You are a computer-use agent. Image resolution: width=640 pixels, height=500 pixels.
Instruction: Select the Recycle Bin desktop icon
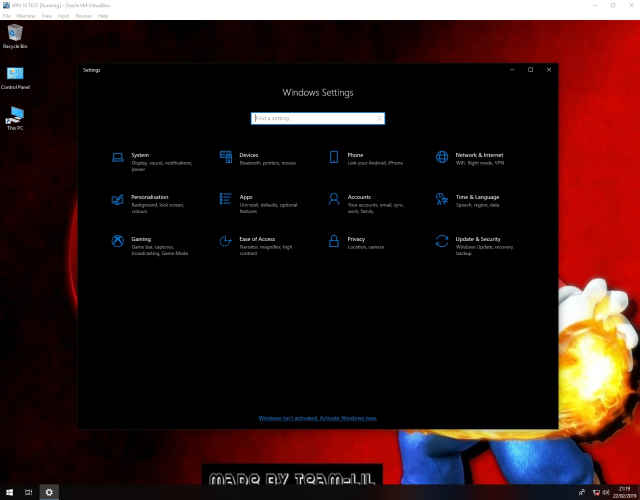pyautogui.click(x=15, y=36)
